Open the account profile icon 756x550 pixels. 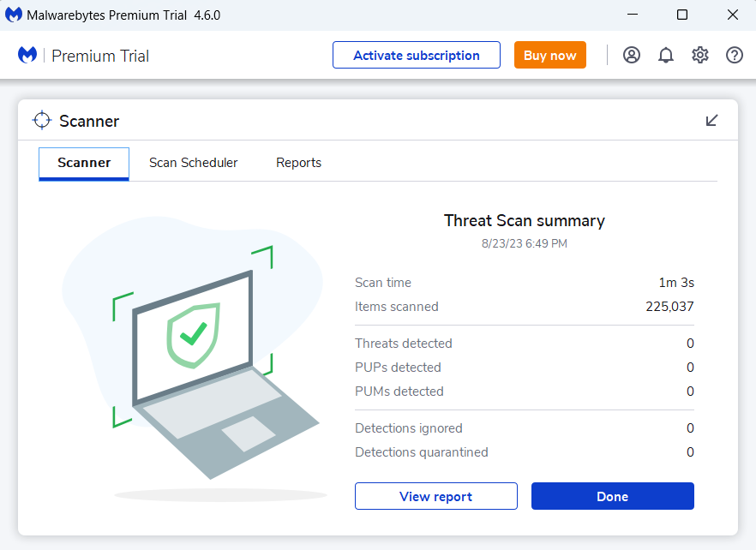[x=631, y=56]
